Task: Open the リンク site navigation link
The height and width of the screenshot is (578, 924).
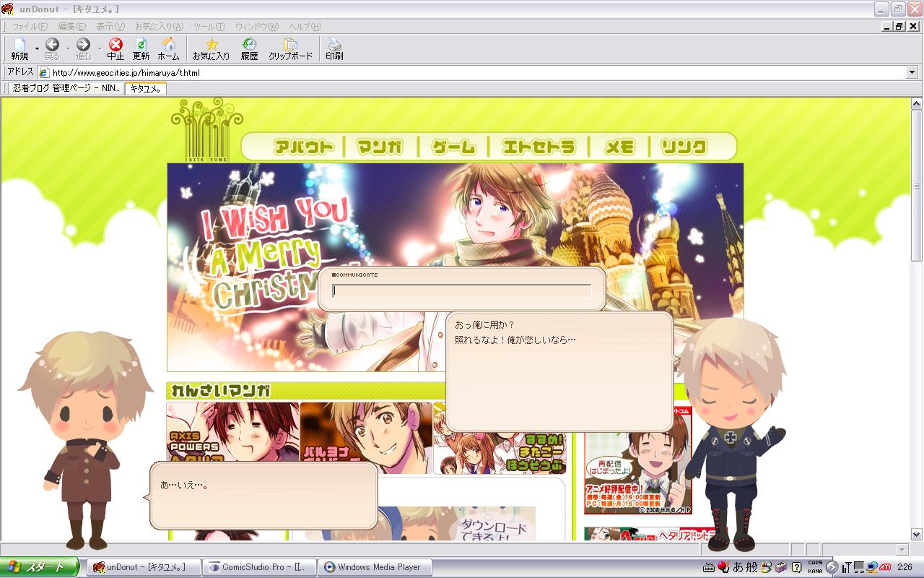Action: pyautogui.click(x=684, y=147)
